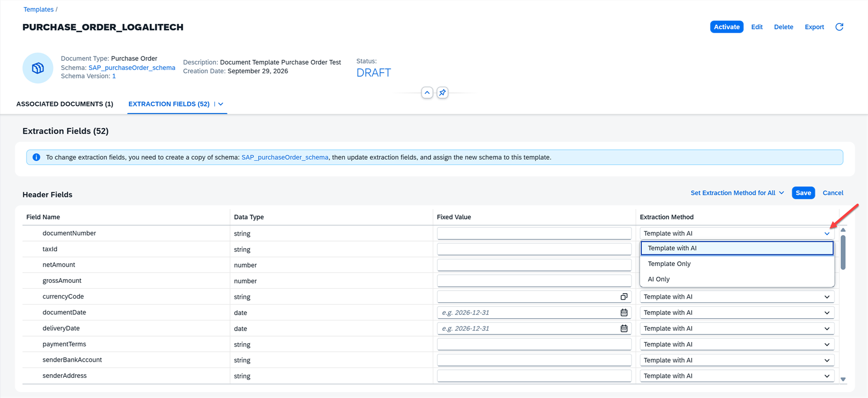Focus the Fixed Value field for documentNumber
The image size is (868, 398).
click(x=534, y=233)
